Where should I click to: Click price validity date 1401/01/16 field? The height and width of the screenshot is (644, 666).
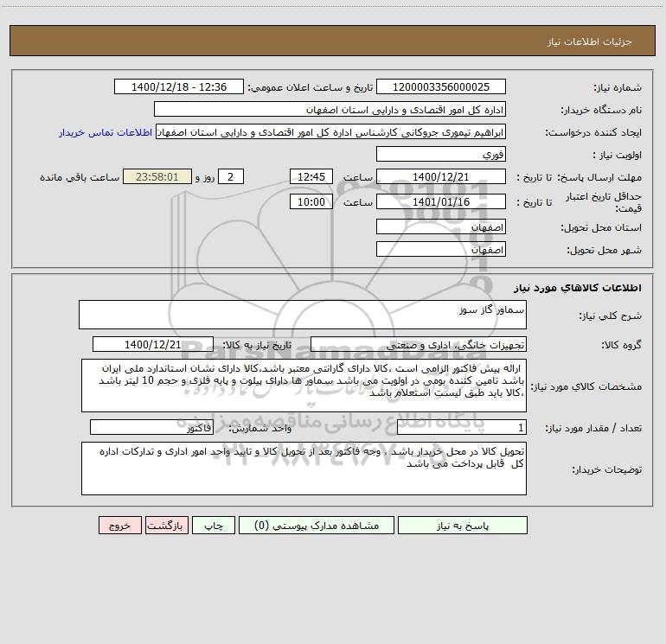[x=441, y=201]
